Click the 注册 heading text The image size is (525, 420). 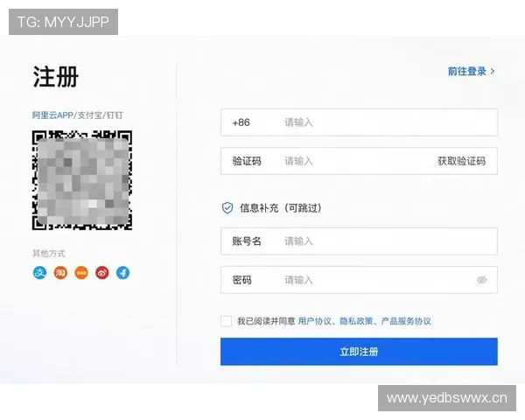[56, 76]
